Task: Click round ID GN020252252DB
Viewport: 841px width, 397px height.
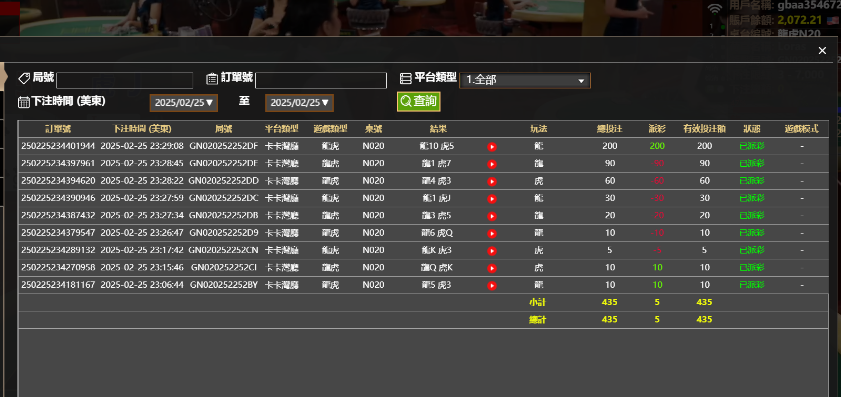Action: tap(224, 215)
